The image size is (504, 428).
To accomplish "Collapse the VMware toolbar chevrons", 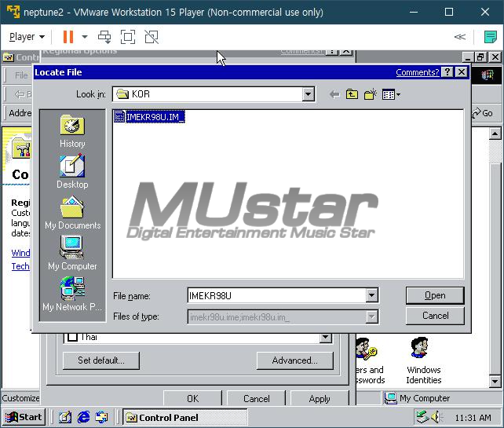I will point(460,37).
